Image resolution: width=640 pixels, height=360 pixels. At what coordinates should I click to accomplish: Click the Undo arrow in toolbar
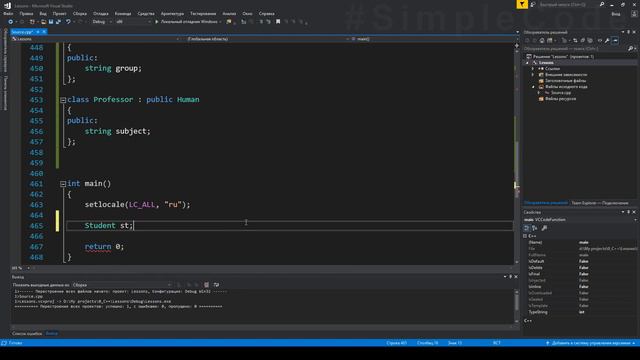pos(68,22)
